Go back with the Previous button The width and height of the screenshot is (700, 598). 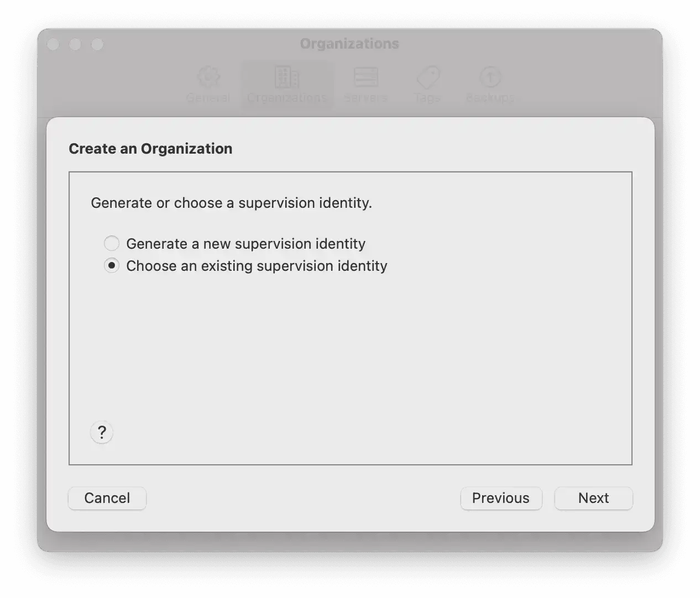(x=501, y=498)
